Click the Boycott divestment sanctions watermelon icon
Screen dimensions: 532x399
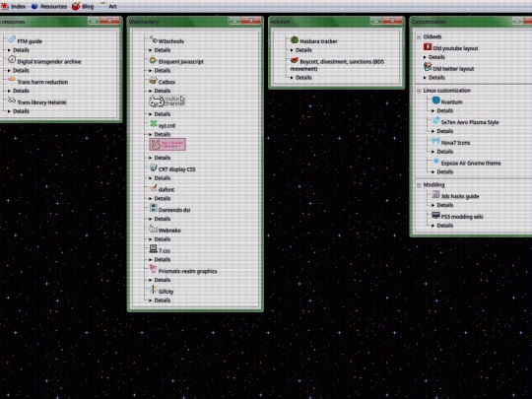coord(295,60)
